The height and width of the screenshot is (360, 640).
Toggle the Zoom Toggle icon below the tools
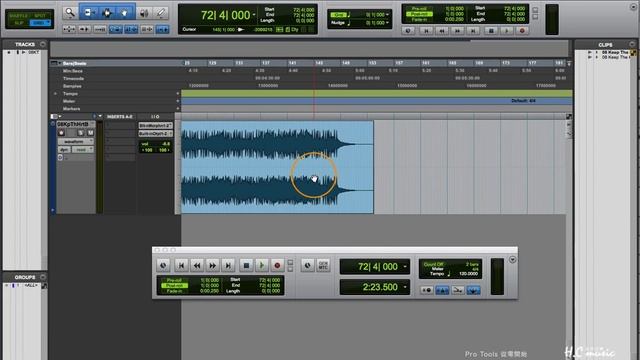pyautogui.click(x=69, y=29)
